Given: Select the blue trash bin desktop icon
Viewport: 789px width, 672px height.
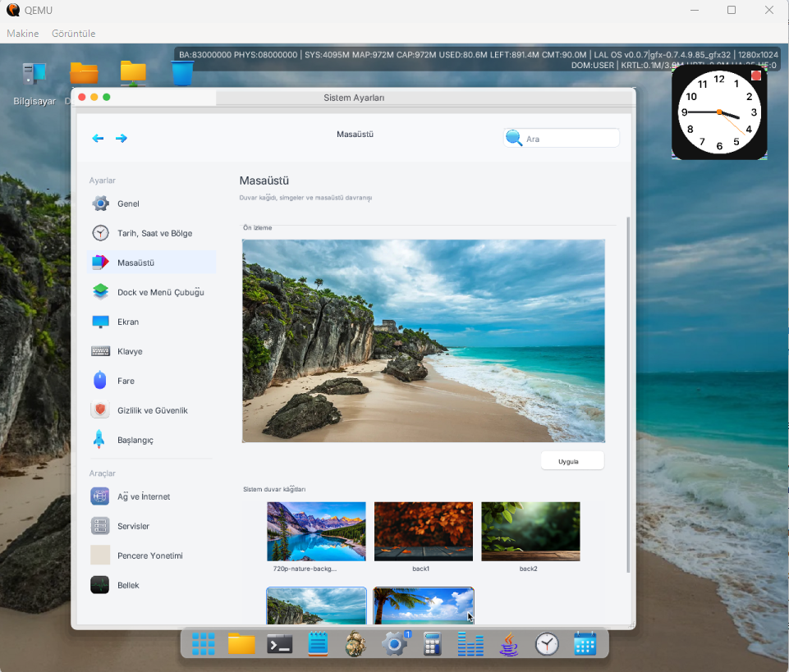Looking at the screenshot, I should [182, 73].
